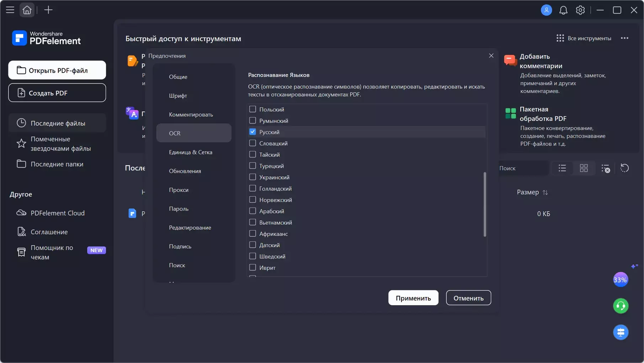The height and width of the screenshot is (363, 644).
Task: Uncheck the Русский language checkbox
Action: point(252,132)
